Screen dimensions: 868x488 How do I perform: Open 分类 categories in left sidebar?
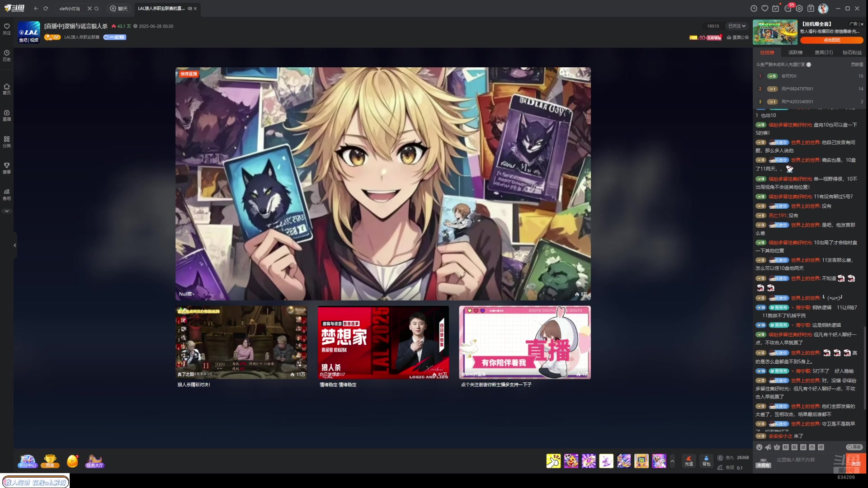[x=6, y=142]
